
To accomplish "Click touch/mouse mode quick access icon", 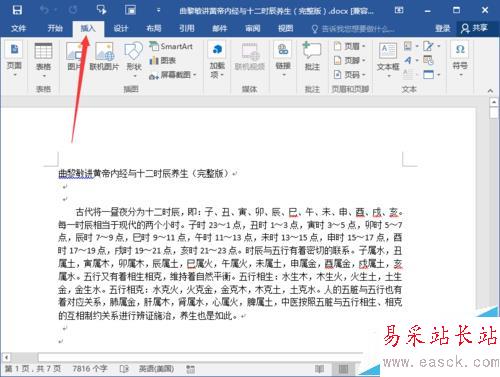I will click(x=101, y=10).
